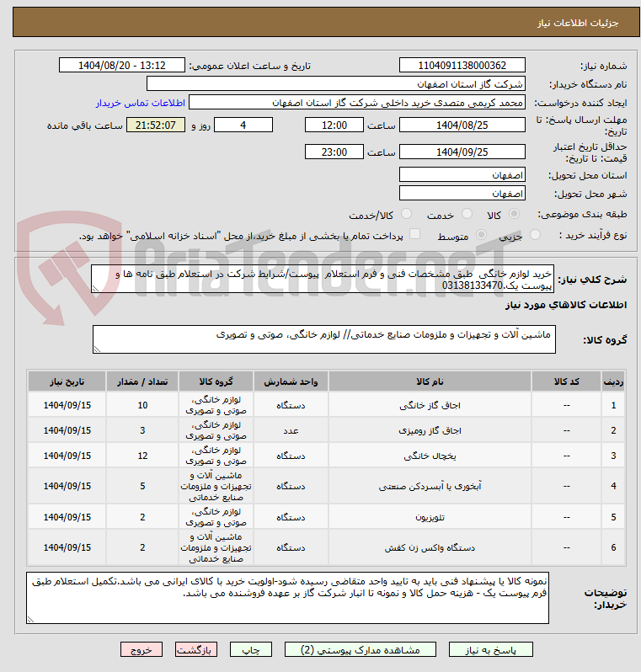641x672 pixels.
Task: Click the تعداد / مقدار column header
Action: (142, 381)
